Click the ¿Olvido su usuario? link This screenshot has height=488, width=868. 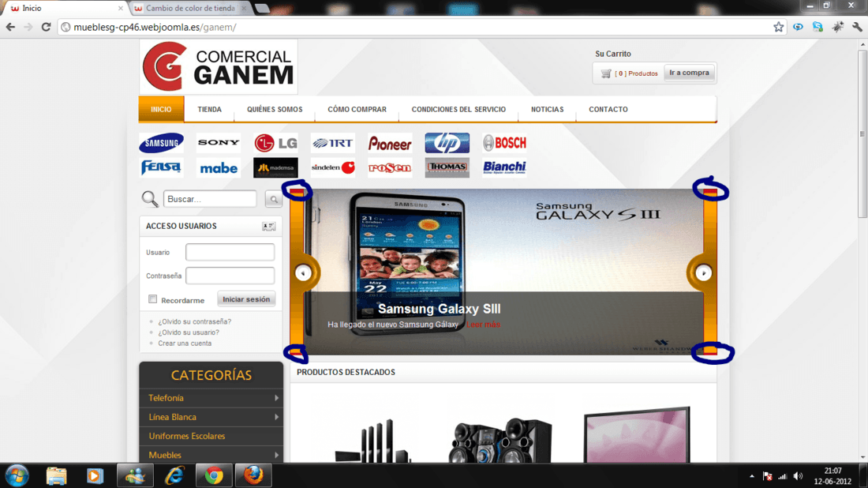[x=189, y=332]
